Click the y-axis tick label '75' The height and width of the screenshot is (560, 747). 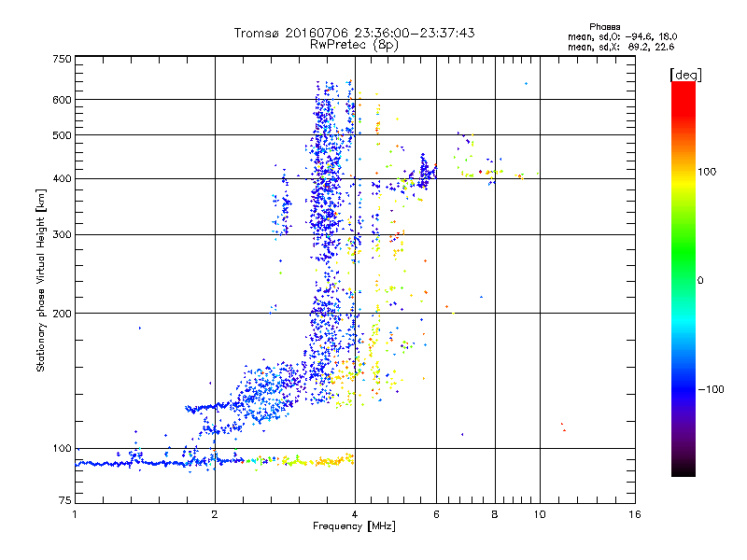tap(65, 500)
